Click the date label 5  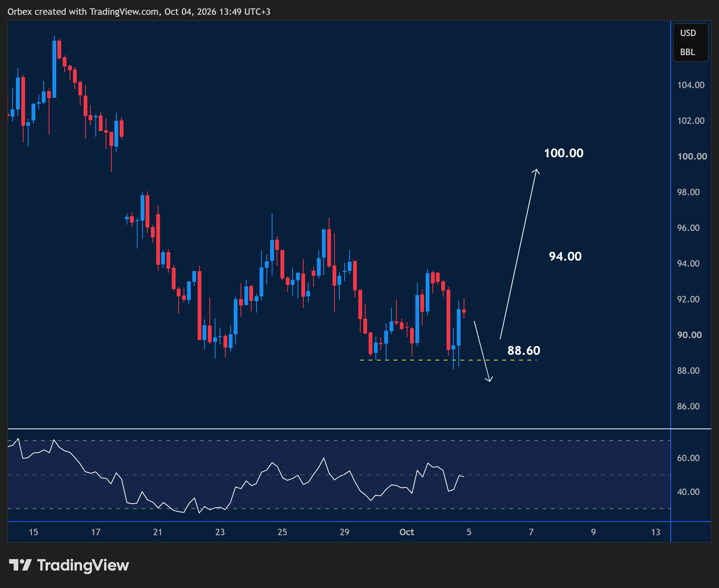469,532
